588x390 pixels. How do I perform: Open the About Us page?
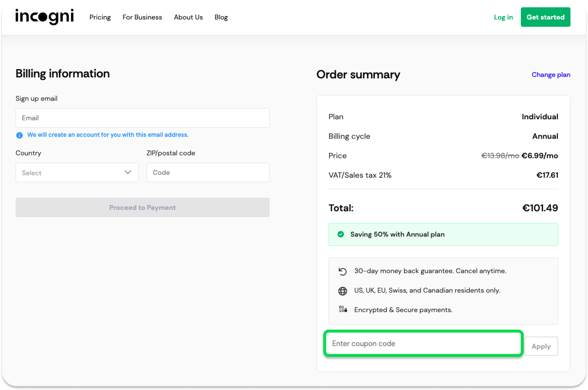point(188,17)
